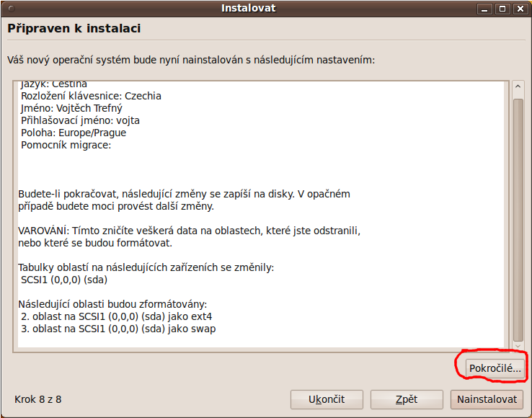Select the line 'Rozložení klávesnice: Czechia'
The width and height of the screenshot is (532, 418).
[x=91, y=96]
